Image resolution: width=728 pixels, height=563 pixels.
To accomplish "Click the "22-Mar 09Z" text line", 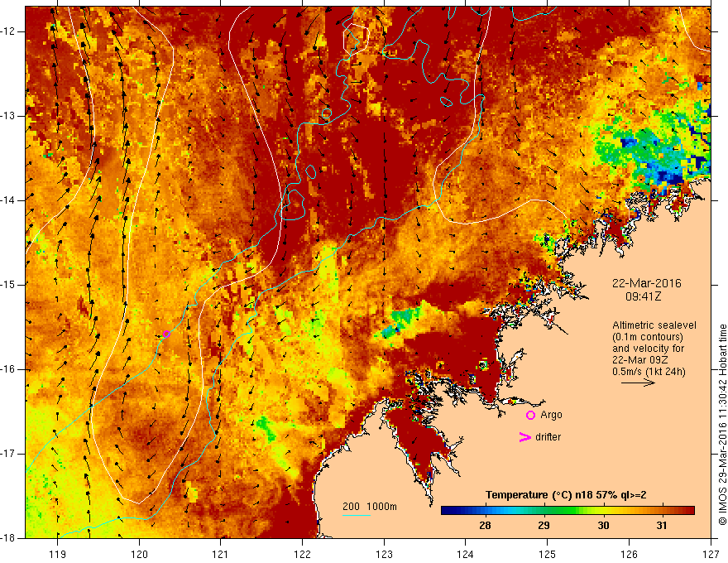I will (640, 360).
